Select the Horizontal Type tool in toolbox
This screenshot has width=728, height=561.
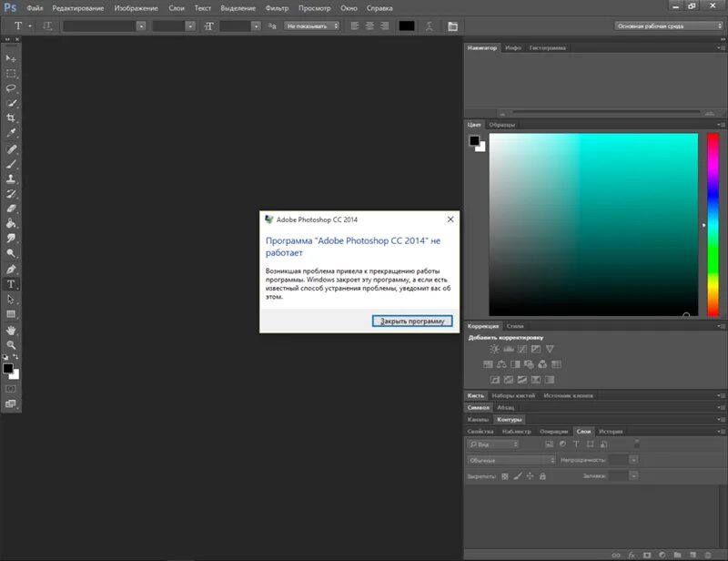tap(11, 284)
